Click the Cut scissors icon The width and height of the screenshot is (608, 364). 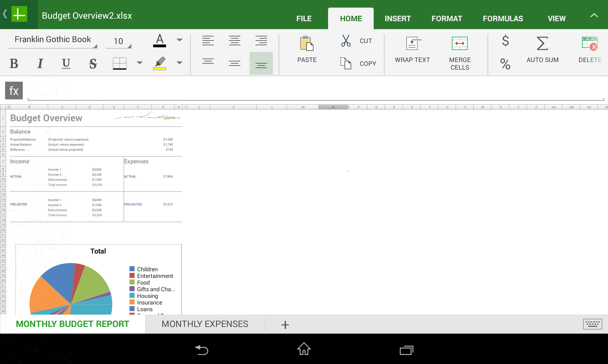click(345, 41)
